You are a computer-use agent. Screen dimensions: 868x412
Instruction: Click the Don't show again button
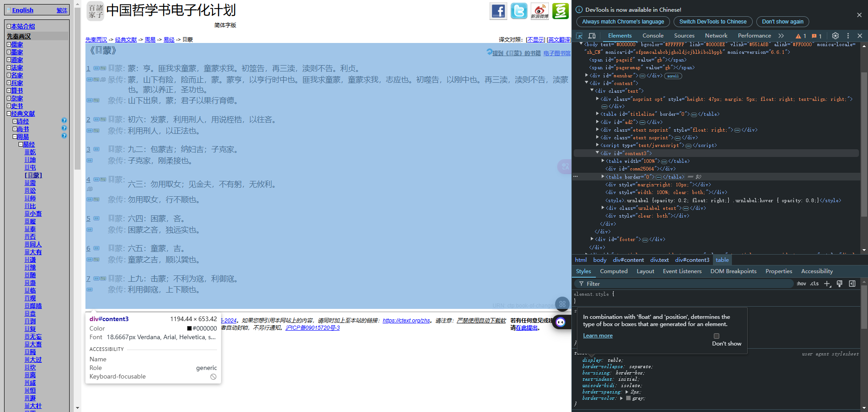pyautogui.click(x=783, y=22)
